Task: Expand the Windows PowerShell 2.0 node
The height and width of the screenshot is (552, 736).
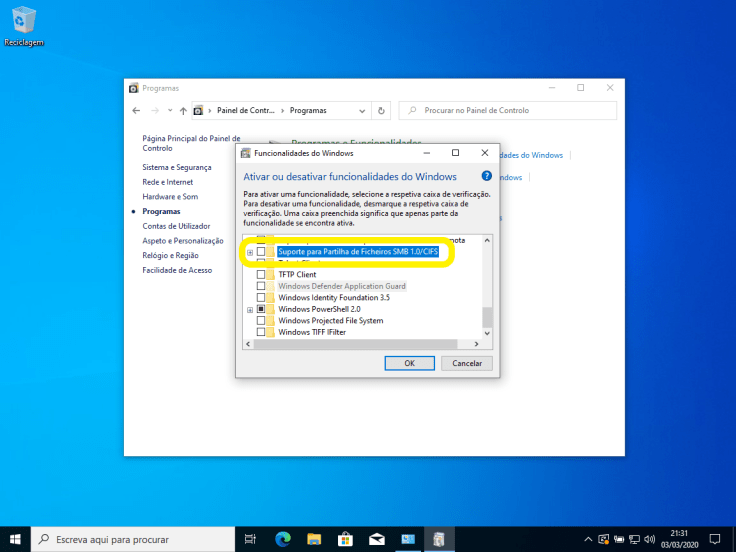Action: (250, 310)
